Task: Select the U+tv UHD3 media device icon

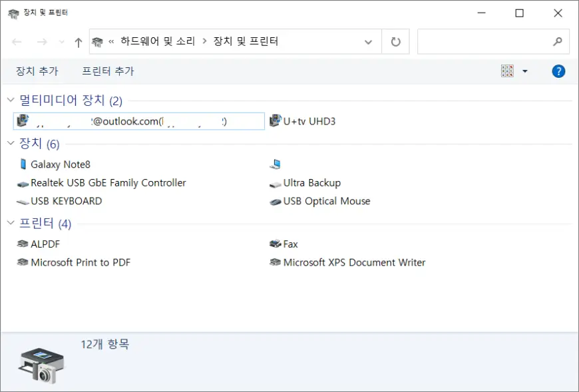Action: tap(276, 121)
